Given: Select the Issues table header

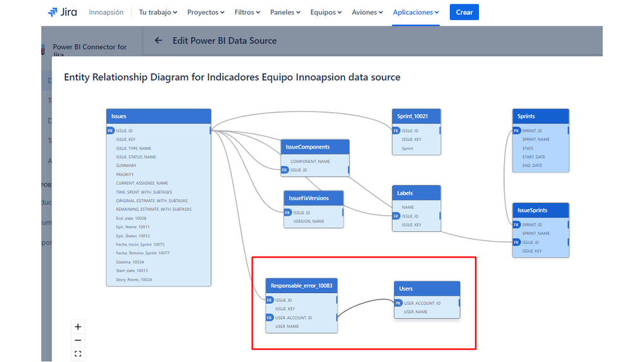Looking at the screenshot, I should [x=159, y=116].
